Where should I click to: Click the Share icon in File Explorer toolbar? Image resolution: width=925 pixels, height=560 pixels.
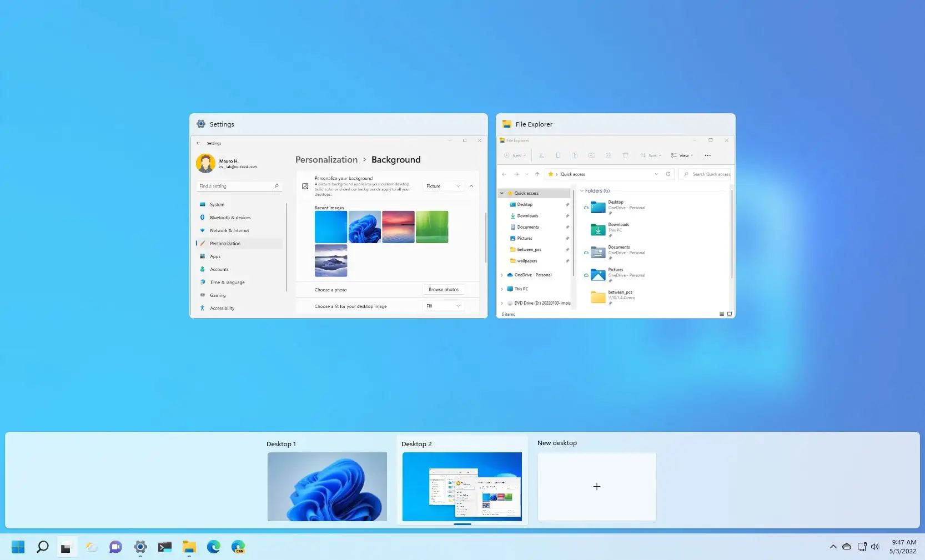tap(608, 155)
